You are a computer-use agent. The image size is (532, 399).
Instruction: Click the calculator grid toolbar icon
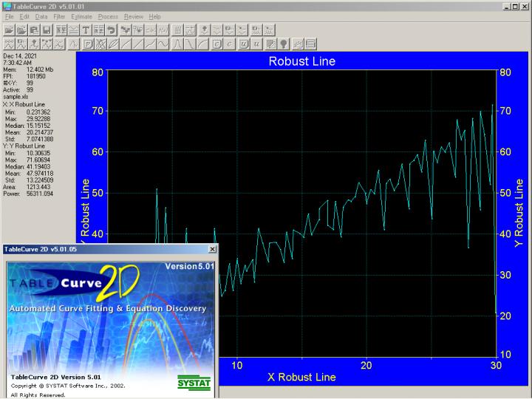[178, 30]
